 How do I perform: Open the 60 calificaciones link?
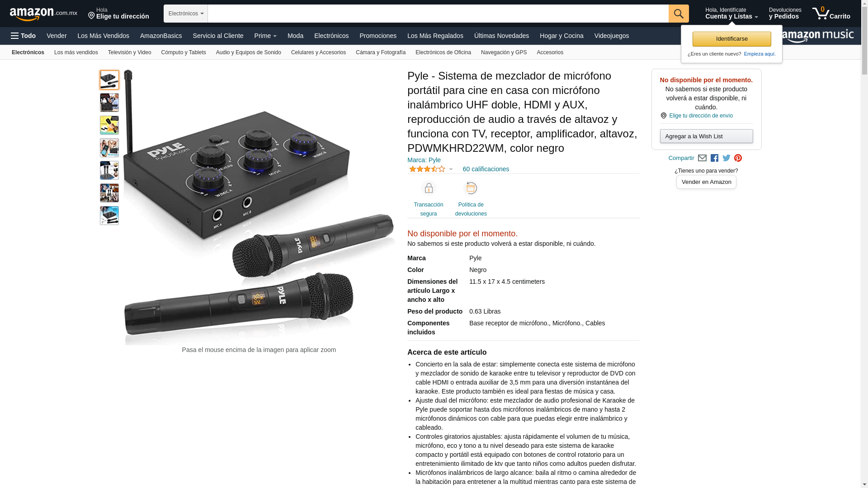(x=486, y=169)
